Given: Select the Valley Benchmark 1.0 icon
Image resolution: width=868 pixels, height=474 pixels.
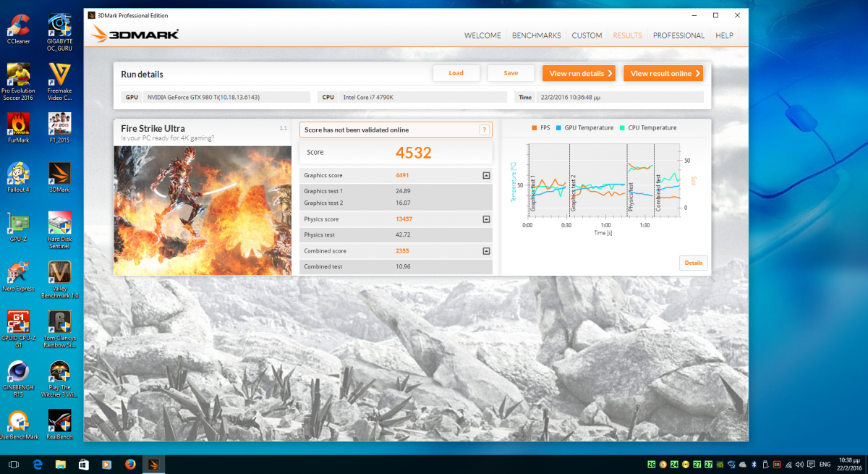Looking at the screenshot, I should tap(59, 281).
